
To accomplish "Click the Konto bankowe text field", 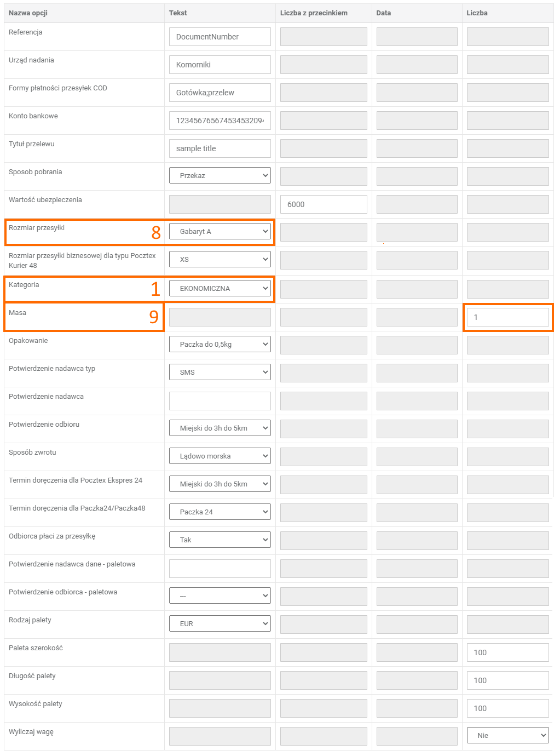I will click(x=220, y=121).
